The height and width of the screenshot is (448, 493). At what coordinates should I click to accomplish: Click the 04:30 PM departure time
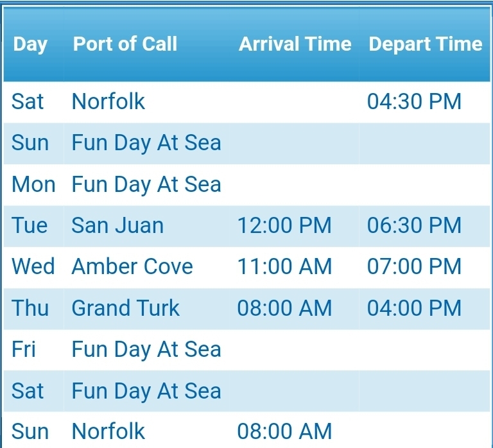click(x=414, y=101)
